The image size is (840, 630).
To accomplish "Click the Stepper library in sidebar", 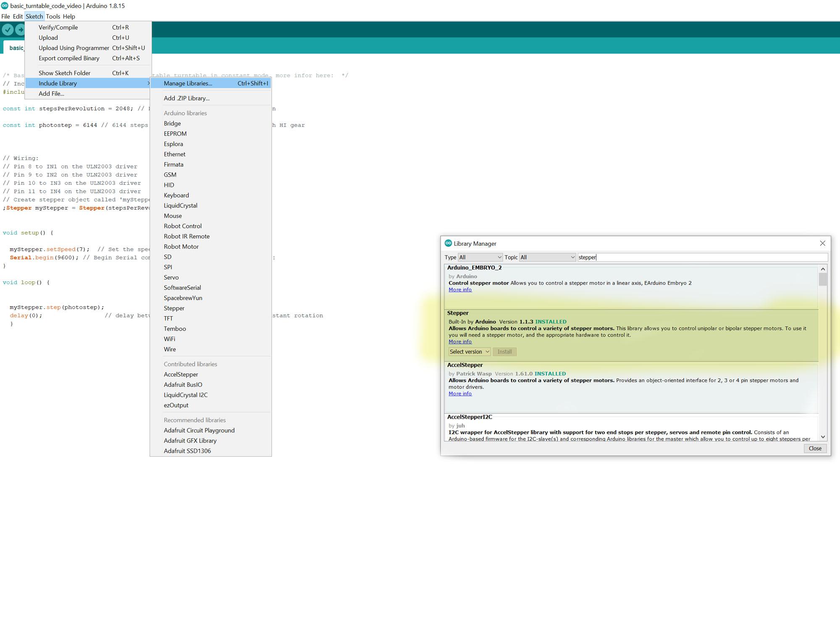I will coord(174,308).
